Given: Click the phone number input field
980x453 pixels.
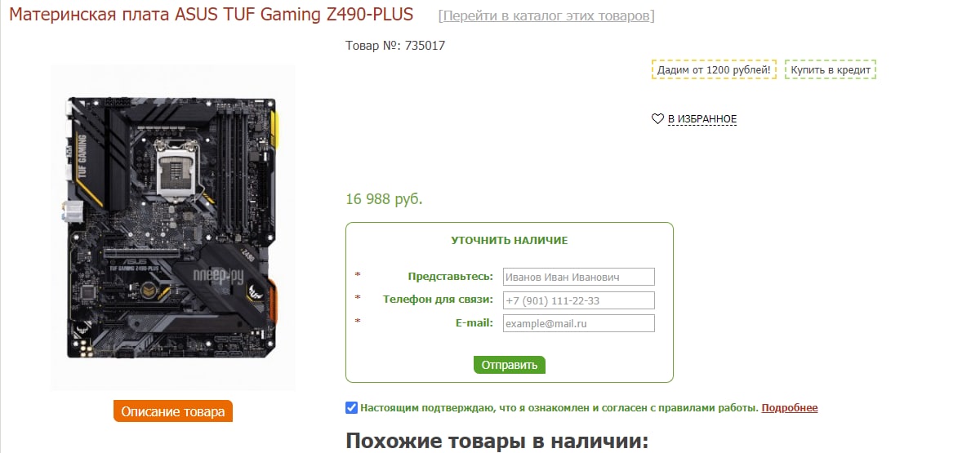Looking at the screenshot, I should click(x=578, y=300).
